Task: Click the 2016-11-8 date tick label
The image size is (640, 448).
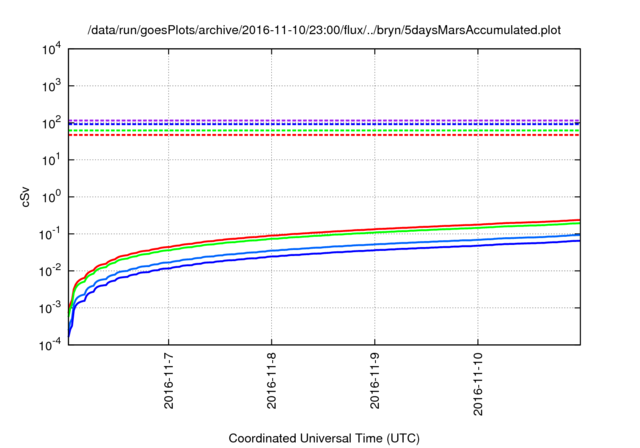Action: click(271, 381)
